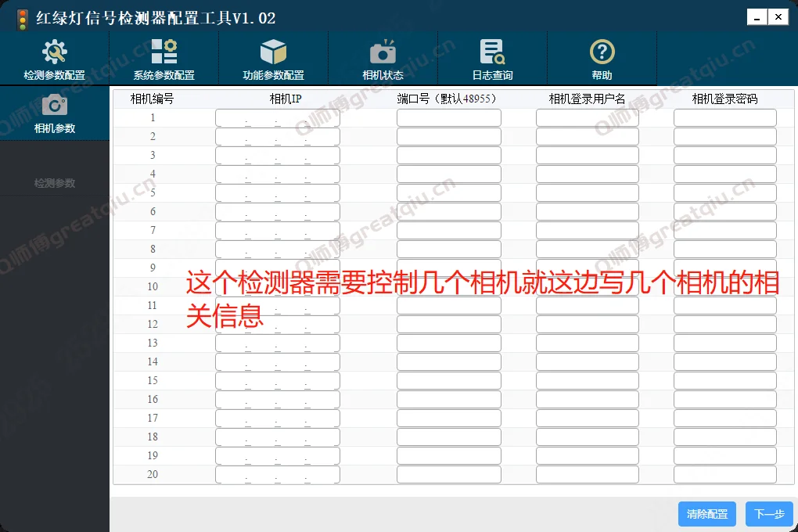Click camera 10's 端口号 field
The image size is (798, 532).
(448, 286)
